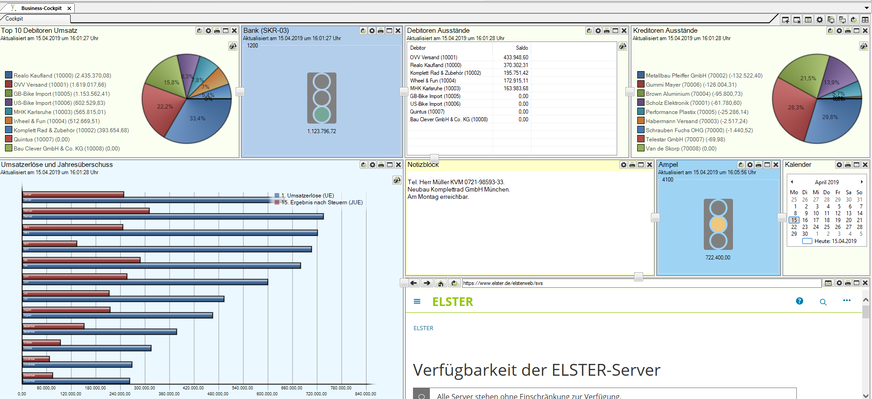Open settings gear of Kalender panel

839,165
